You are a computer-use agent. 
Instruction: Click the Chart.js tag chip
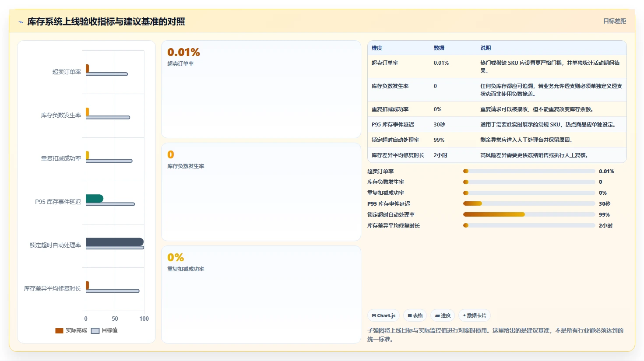point(384,315)
